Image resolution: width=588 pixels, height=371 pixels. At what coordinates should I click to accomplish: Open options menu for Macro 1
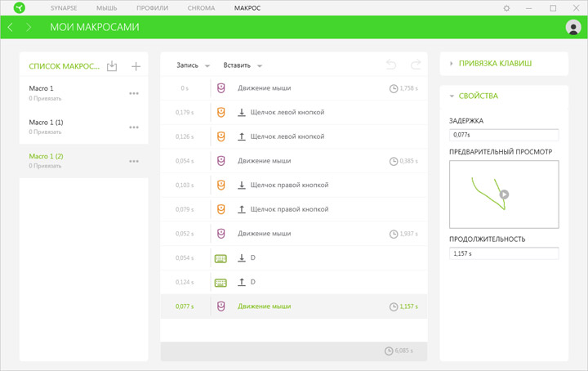tap(134, 93)
